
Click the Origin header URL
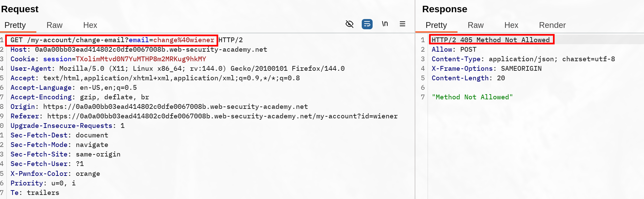(175, 107)
